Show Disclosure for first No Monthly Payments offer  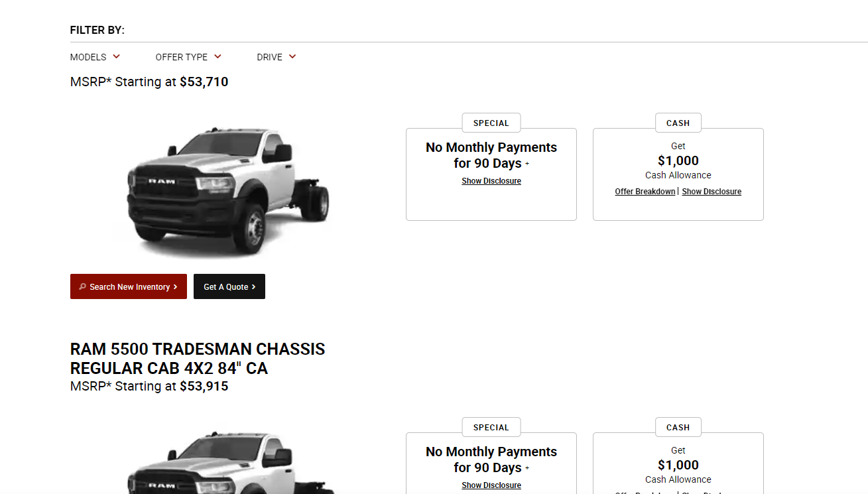point(491,181)
